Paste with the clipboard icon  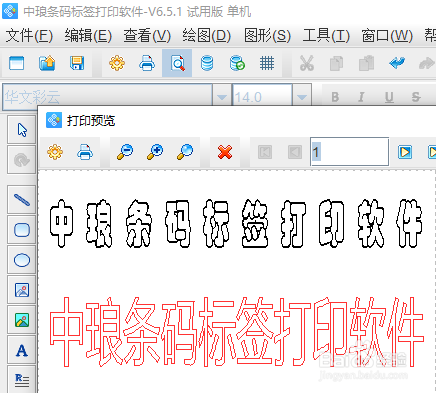(x=366, y=63)
